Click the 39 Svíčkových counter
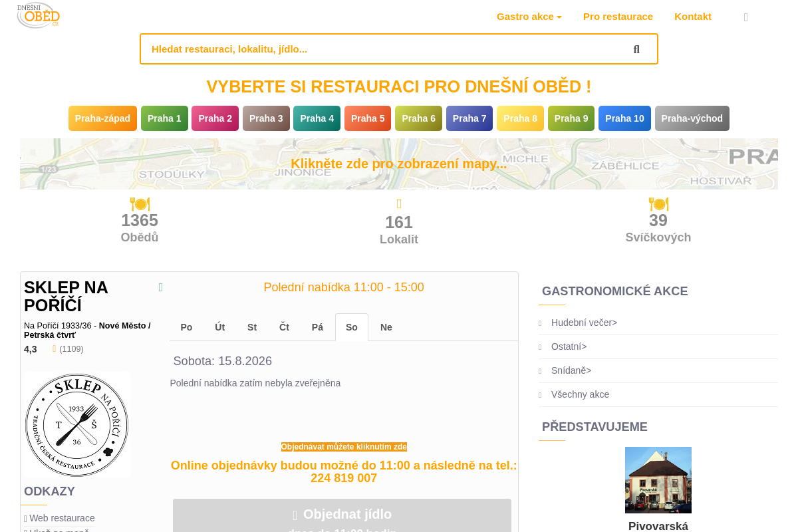 (x=658, y=228)
